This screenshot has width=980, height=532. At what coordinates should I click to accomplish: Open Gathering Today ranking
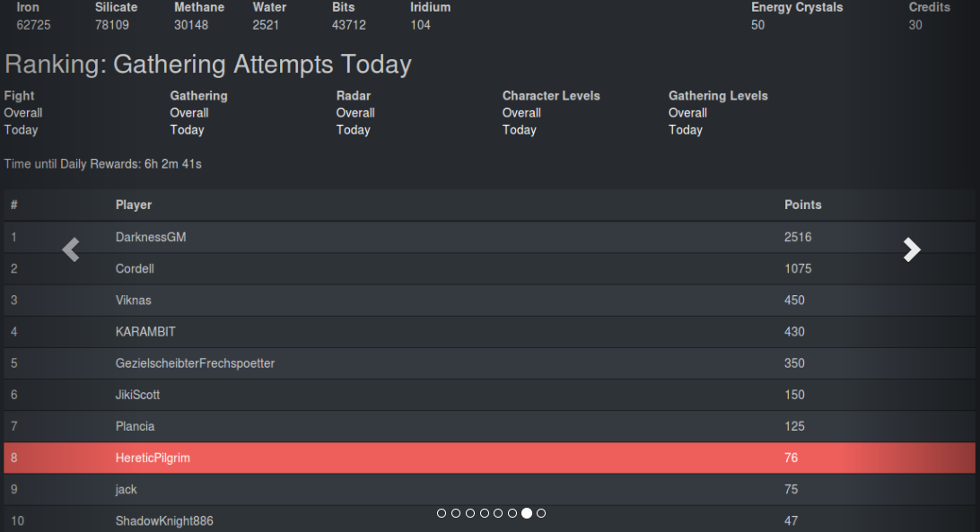pos(187,130)
